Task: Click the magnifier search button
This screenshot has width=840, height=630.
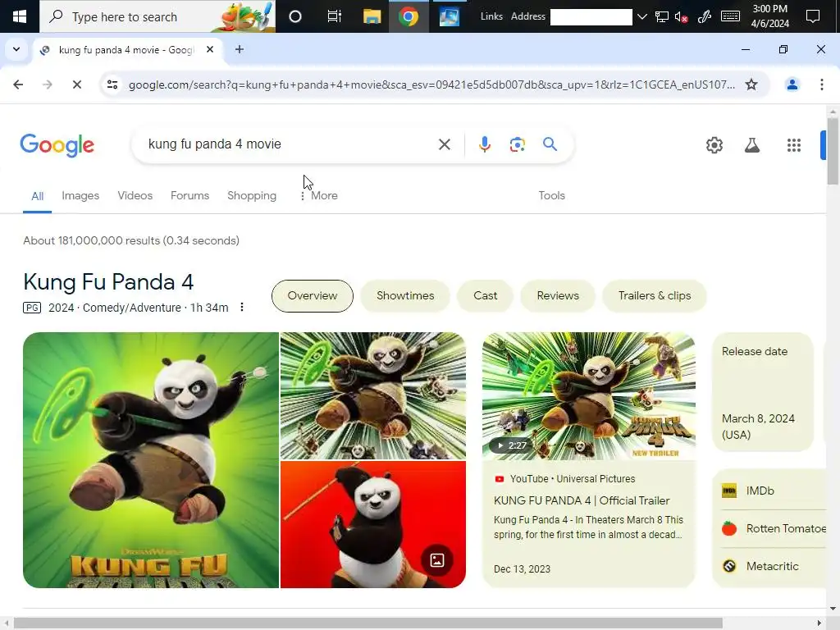Action: (x=550, y=144)
